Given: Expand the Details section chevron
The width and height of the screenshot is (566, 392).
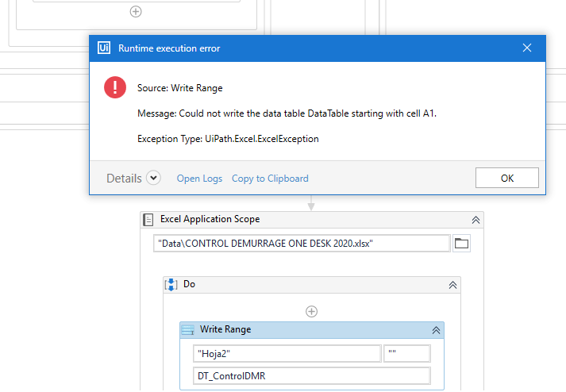Looking at the screenshot, I should (153, 179).
